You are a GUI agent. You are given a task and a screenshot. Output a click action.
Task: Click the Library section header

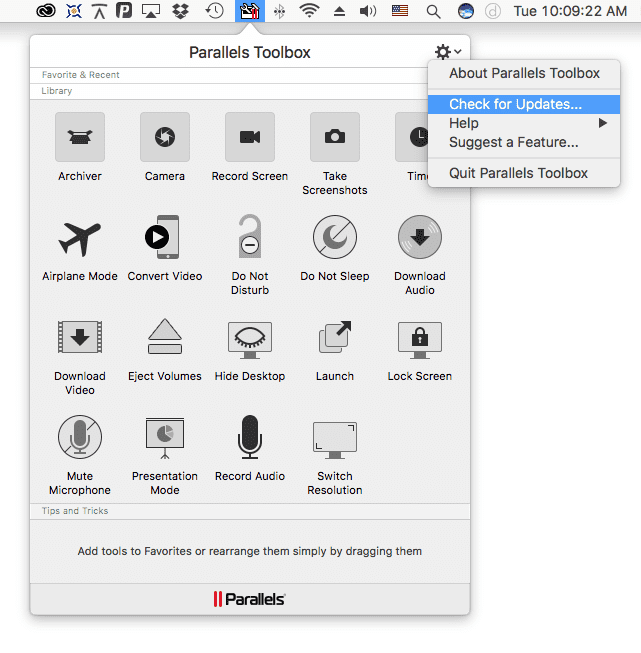click(250, 91)
